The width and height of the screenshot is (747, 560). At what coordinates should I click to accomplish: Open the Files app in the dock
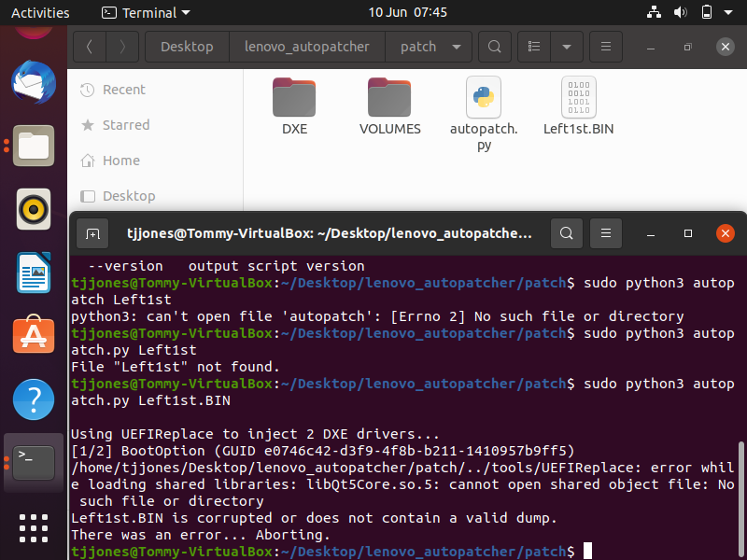click(x=34, y=146)
